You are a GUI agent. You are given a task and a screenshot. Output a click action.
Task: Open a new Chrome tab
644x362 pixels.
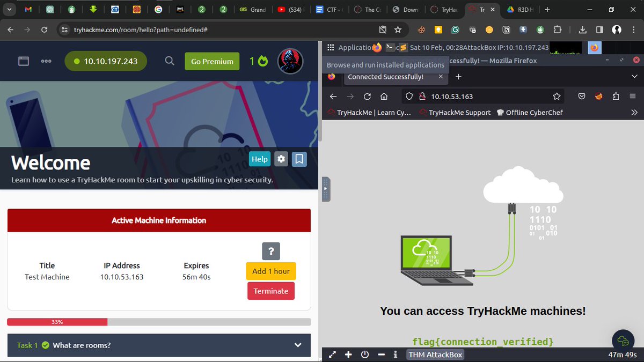[x=547, y=9]
